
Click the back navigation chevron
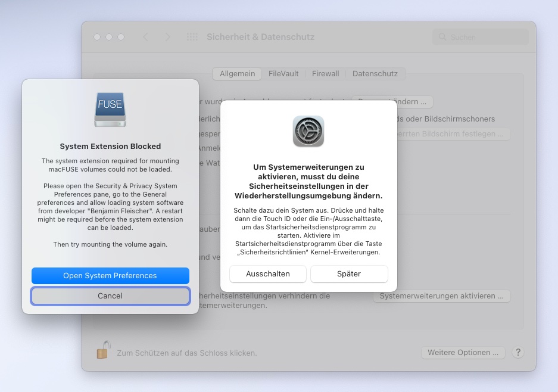click(x=145, y=36)
